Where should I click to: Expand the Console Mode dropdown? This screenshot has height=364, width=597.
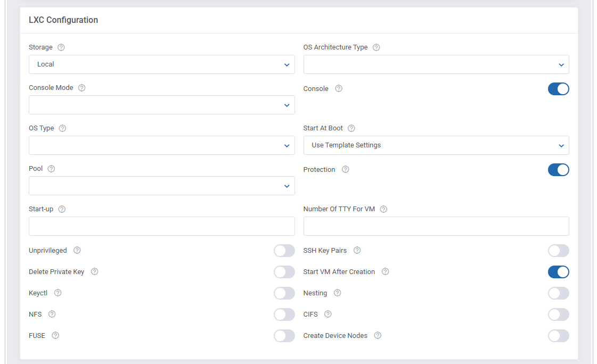coord(162,105)
